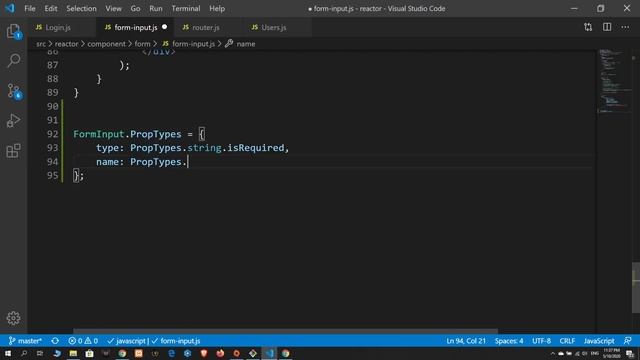Open the Extensions view
The width and height of the screenshot is (640, 360).
[13, 151]
